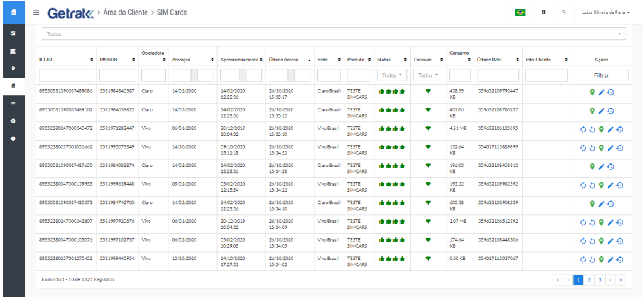Focus the ICCID filter input
This screenshot has height=297, width=644.
pos(66,75)
